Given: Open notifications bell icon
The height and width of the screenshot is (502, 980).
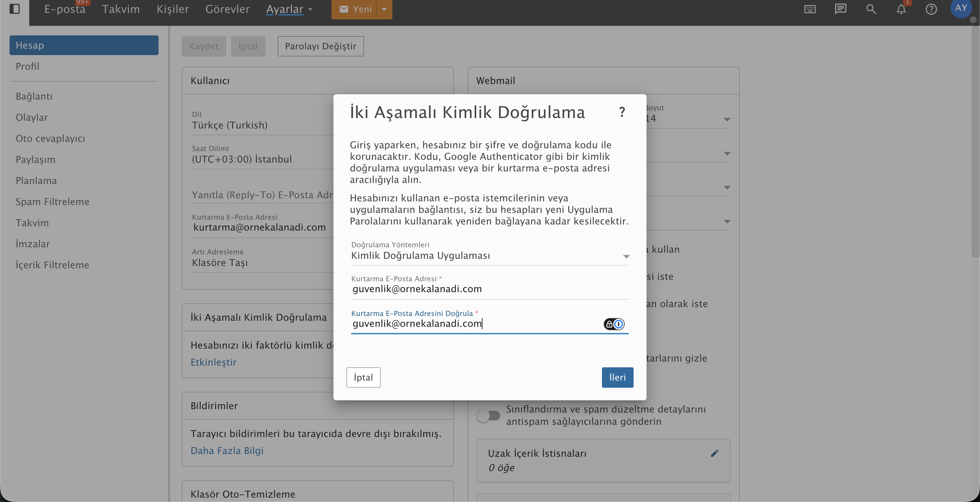Looking at the screenshot, I should (x=901, y=9).
